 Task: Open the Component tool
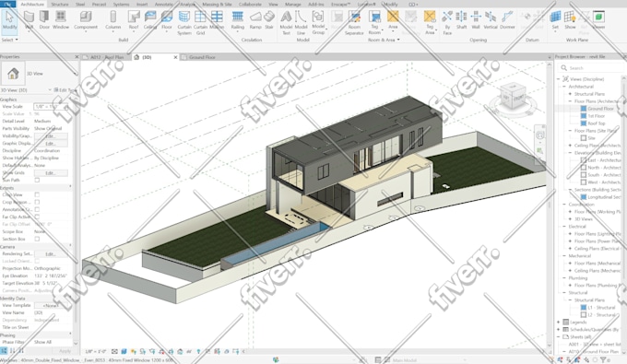[86, 20]
